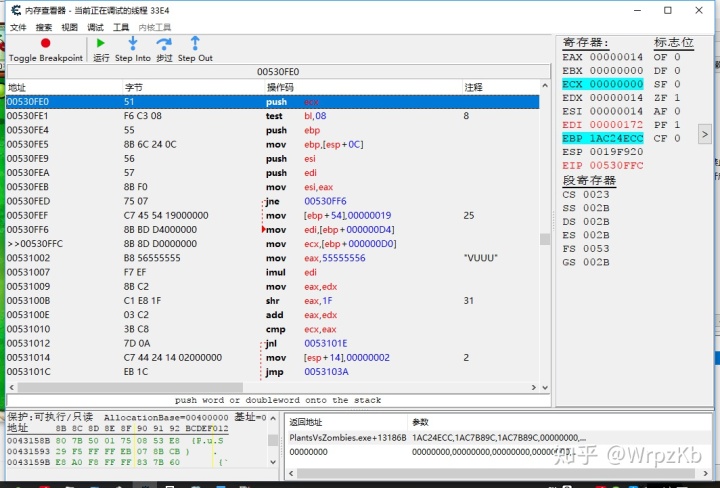Open the 内核工具 menu
This screenshot has width=720, height=488.
click(155, 28)
